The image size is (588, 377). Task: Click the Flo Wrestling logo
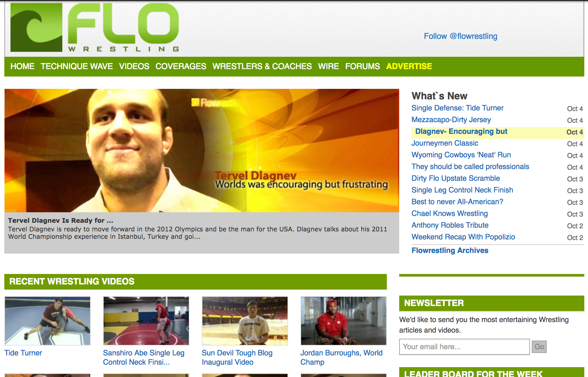tap(95, 27)
